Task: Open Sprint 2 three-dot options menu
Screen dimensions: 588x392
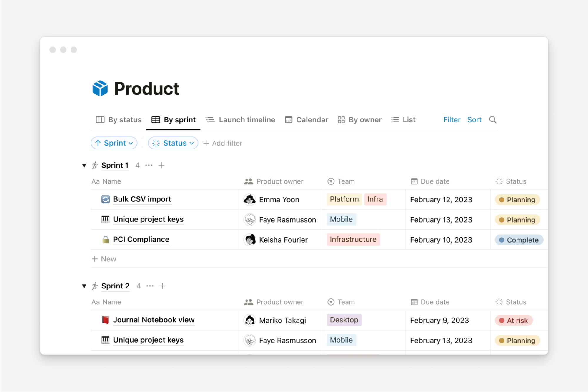Action: tap(150, 286)
